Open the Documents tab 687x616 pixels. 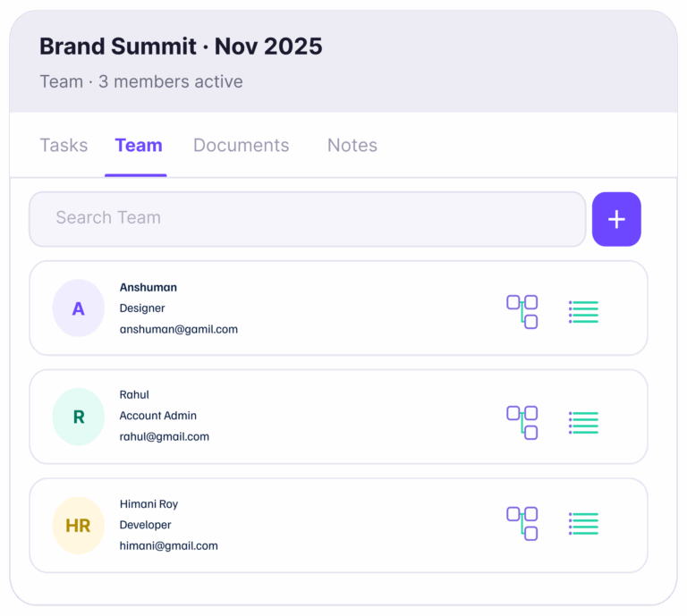coord(241,146)
